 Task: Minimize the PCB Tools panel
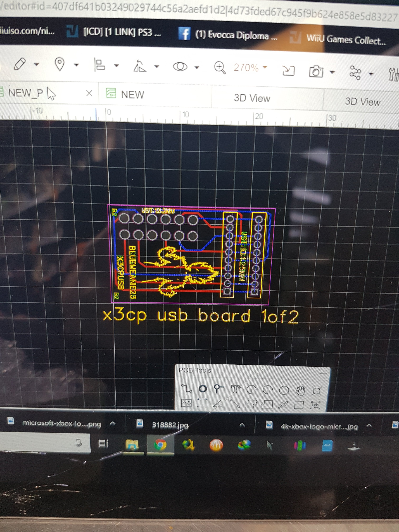click(x=324, y=374)
